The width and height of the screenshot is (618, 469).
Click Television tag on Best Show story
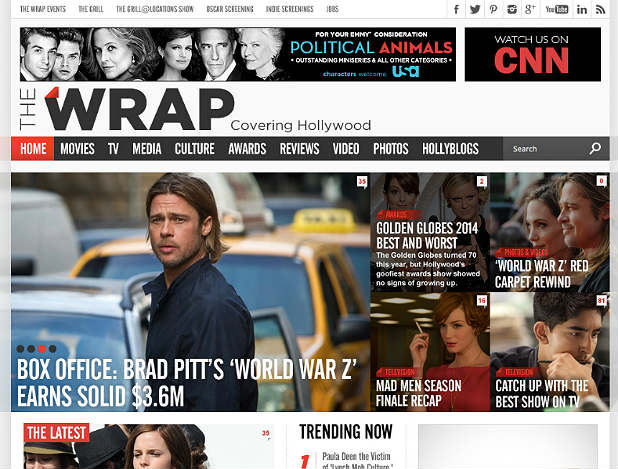coord(515,372)
